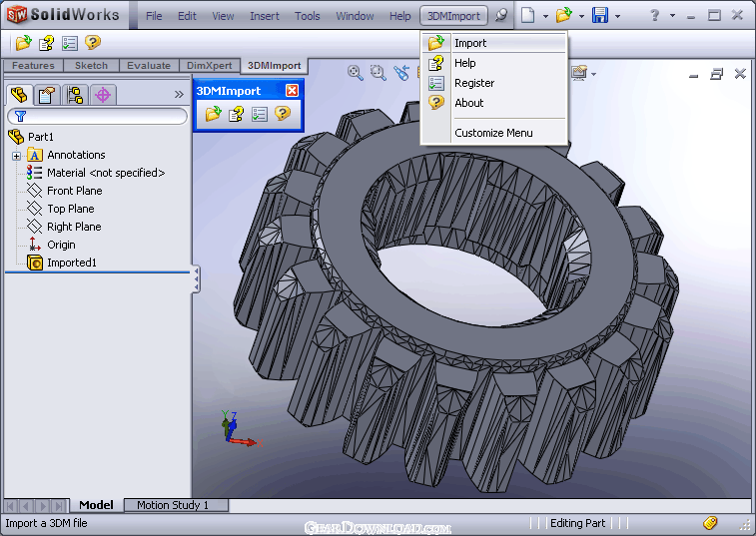Choose Register from the 3DMImport dropdown
The width and height of the screenshot is (756, 536).
point(493,83)
